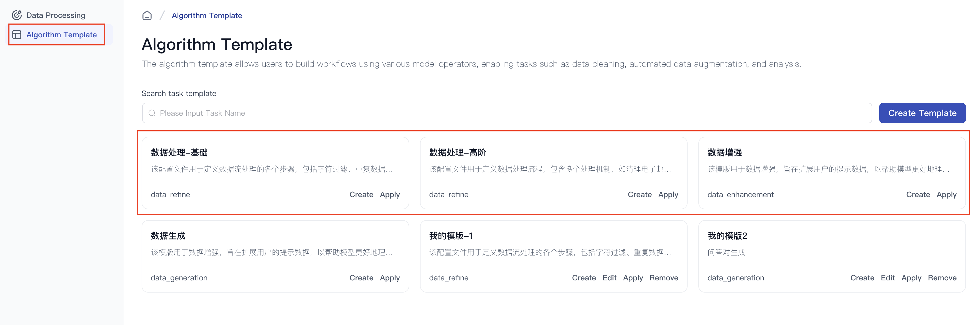Image resolution: width=980 pixels, height=325 pixels.
Task: Click the description on 数据增强 card
Action: 829,169
